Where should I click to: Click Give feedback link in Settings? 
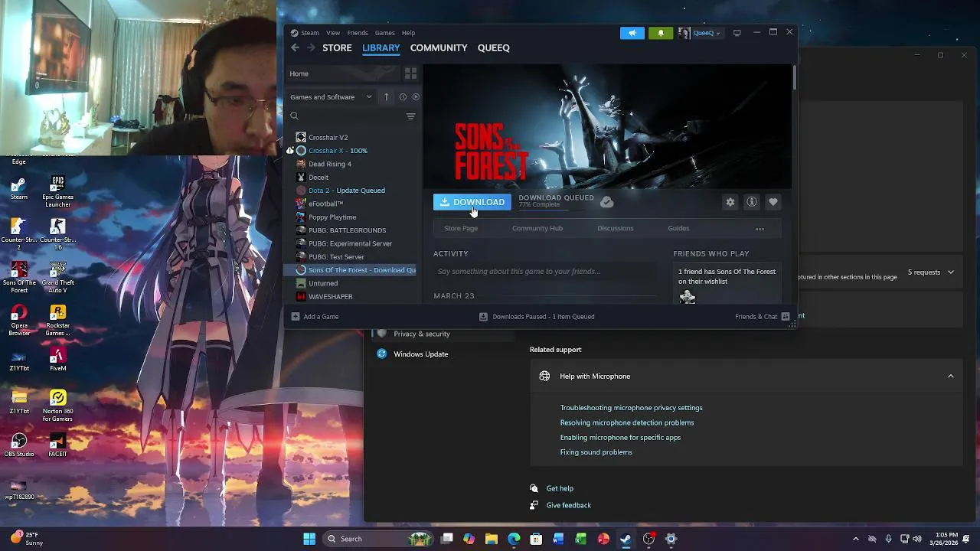tap(569, 505)
